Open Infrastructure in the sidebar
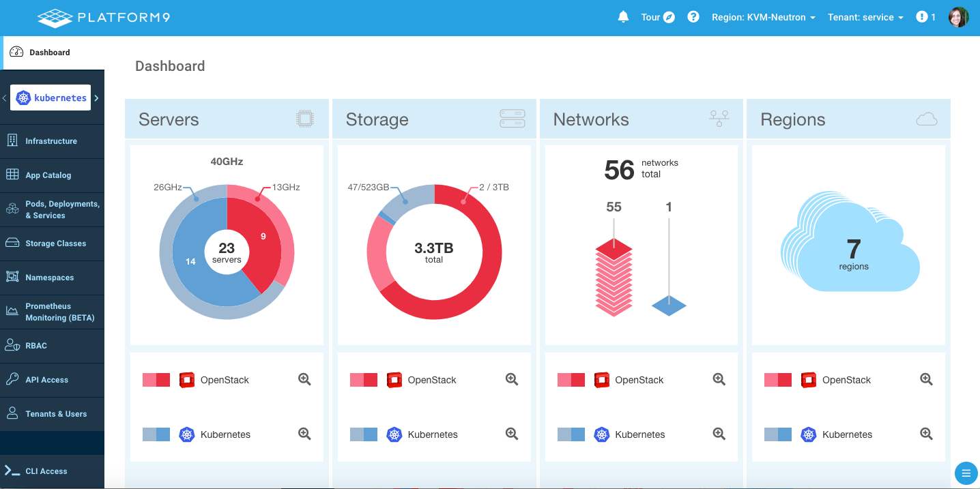Screen dimensions: 980x489 tap(51, 141)
